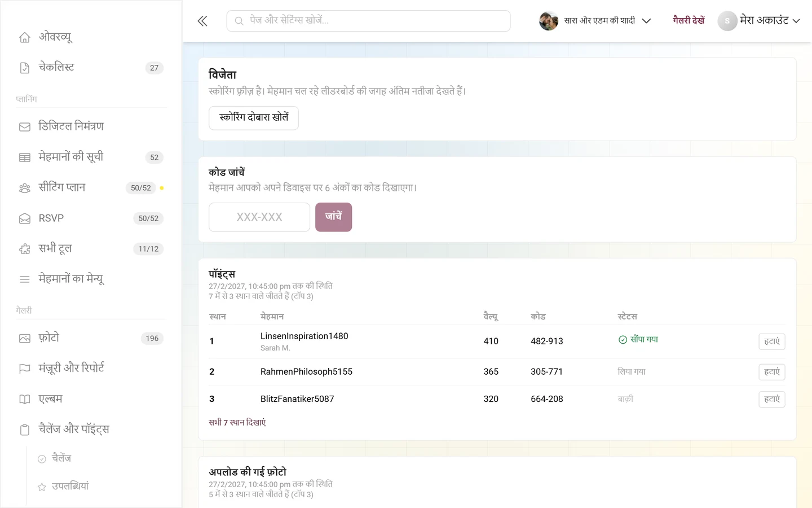Click the गैलरी देखें link
Image resolution: width=812 pixels, height=508 pixels.
coord(689,20)
